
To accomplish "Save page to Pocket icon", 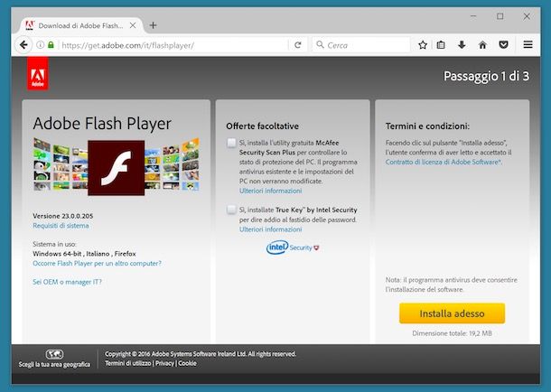I will [x=503, y=45].
